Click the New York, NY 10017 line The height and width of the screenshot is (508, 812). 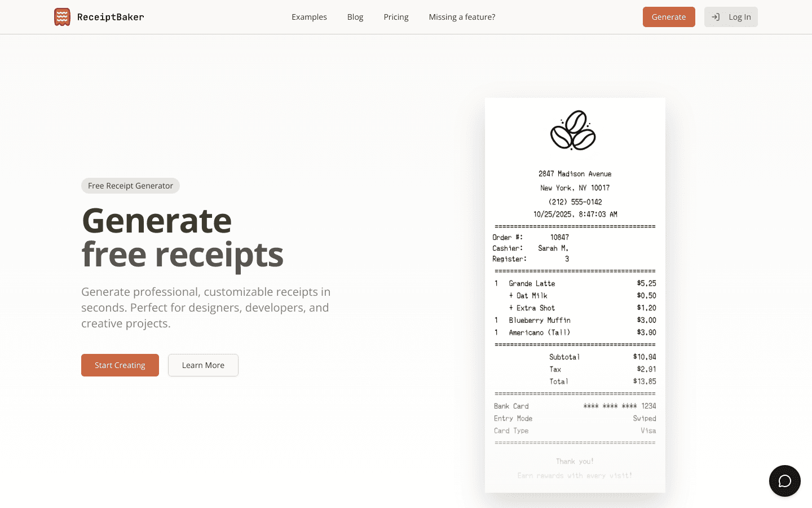click(x=575, y=188)
